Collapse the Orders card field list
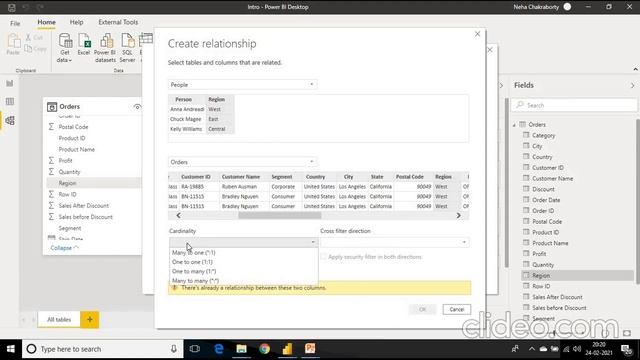This screenshot has width=640, height=360. click(64, 248)
